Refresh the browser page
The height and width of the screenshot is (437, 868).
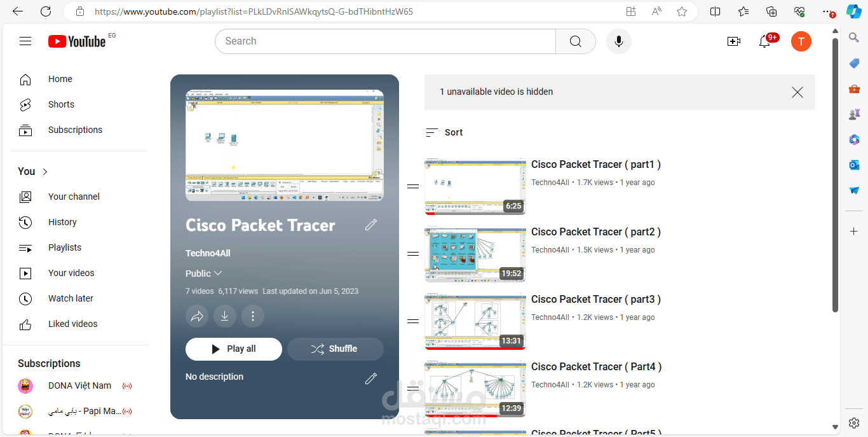pos(46,11)
